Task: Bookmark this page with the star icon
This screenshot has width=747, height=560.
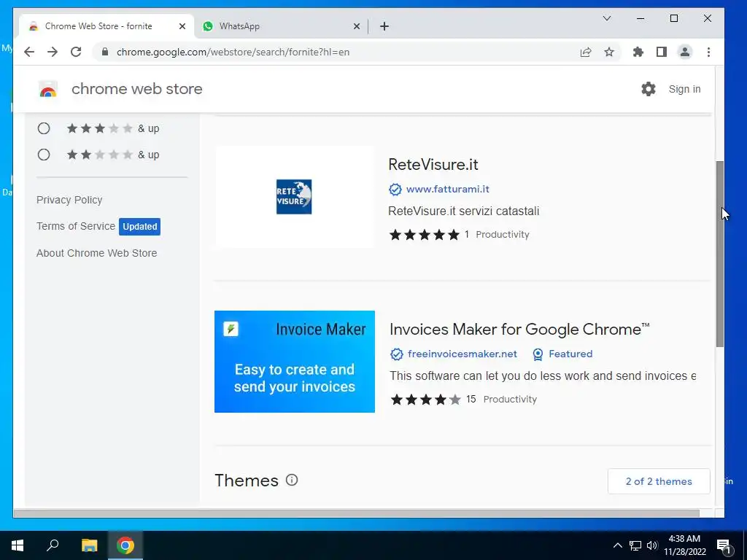Action: coord(609,52)
